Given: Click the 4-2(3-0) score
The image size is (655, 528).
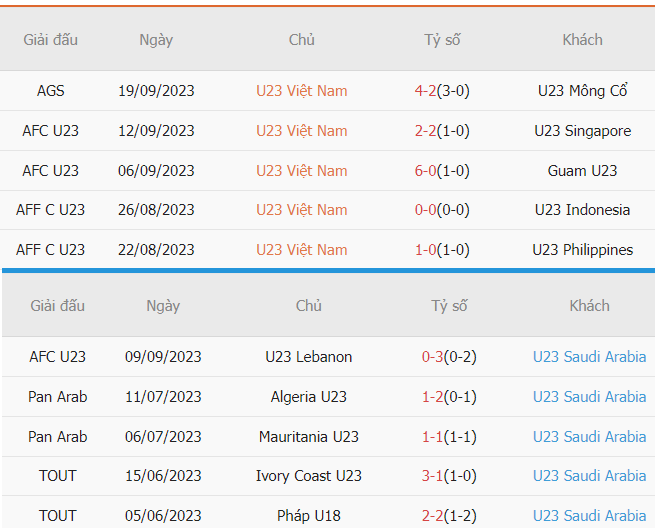Looking at the screenshot, I should tap(442, 91).
